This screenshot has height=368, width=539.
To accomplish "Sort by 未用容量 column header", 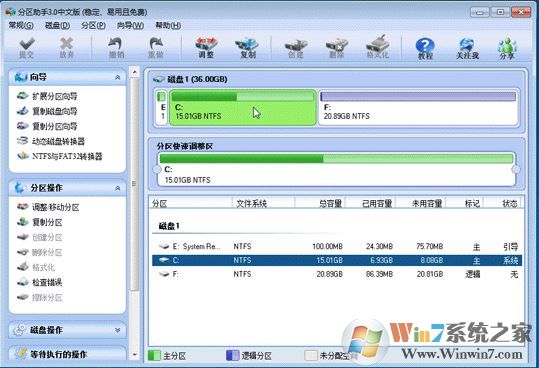I will (x=421, y=203).
